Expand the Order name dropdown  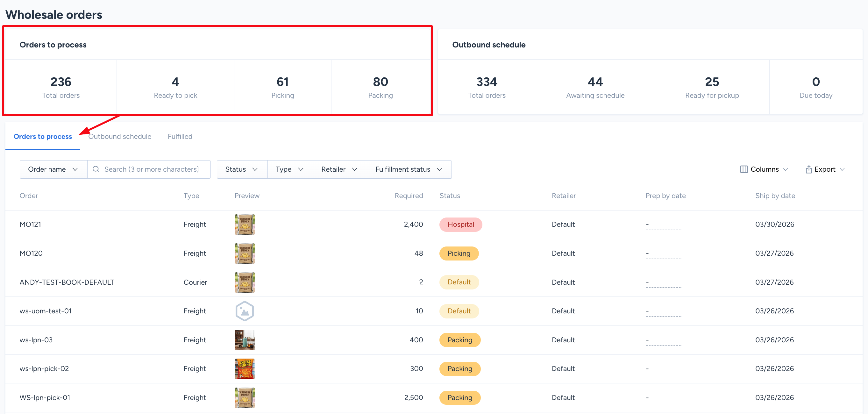[53, 169]
